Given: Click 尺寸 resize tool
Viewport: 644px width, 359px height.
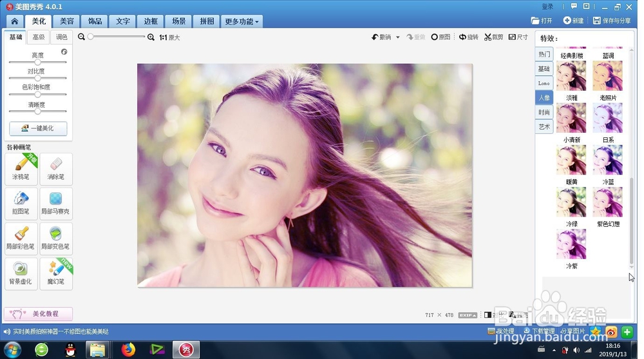Looking at the screenshot, I should point(518,37).
